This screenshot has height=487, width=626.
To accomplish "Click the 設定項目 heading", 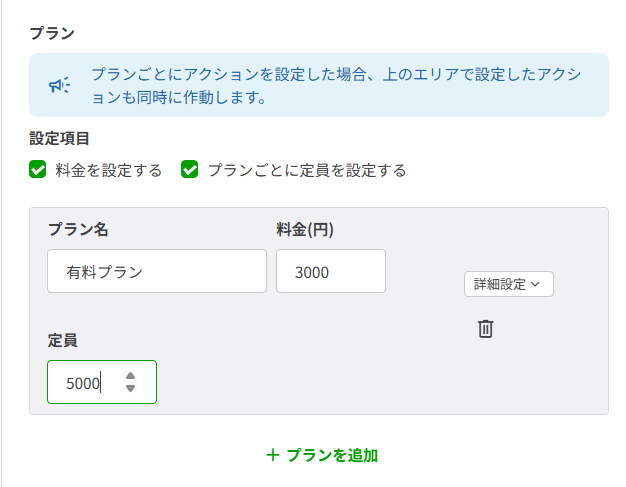I will pos(60,139).
